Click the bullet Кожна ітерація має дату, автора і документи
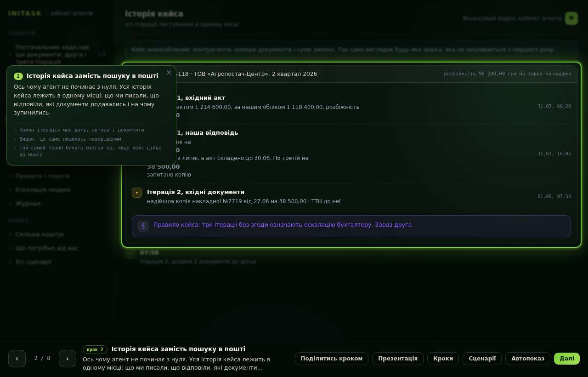 [x=81, y=130]
